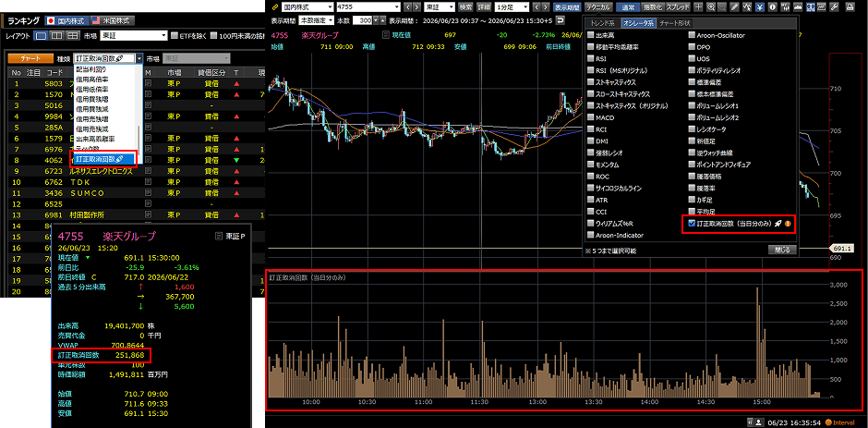Switch to the 米国株式 ranking tab
Screen dimensions: 868x428
pos(112,20)
